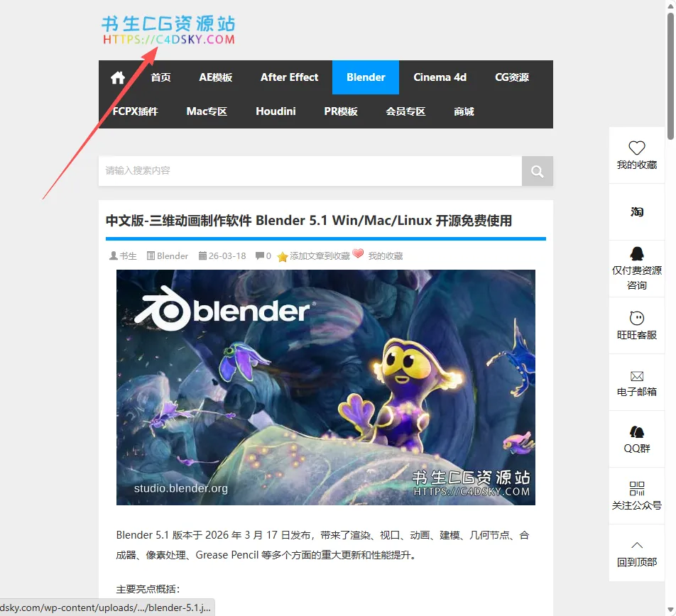Viewport: 676px width, 616px height.
Task: Click the red heart icon beside 我的收藏
Action: (358, 253)
